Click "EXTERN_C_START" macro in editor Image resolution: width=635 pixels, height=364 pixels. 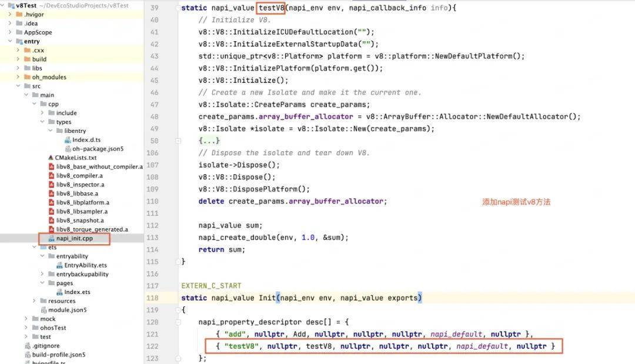pyautogui.click(x=211, y=286)
